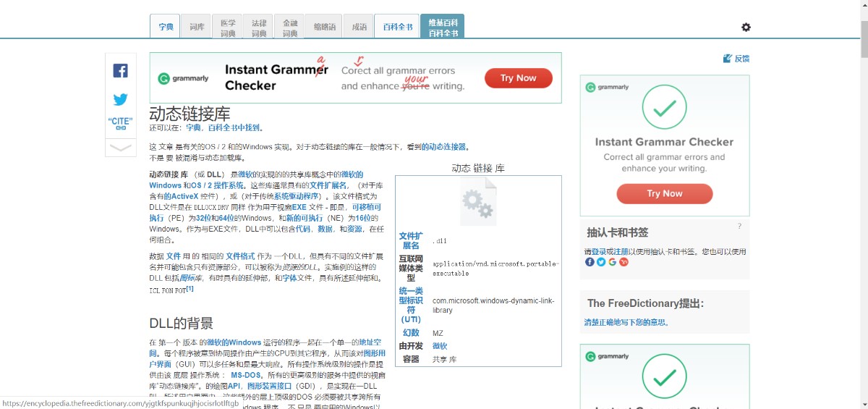Screen dimensions: 868x409
Task: Click the DLL gears file thumbnail
Action: point(478,201)
